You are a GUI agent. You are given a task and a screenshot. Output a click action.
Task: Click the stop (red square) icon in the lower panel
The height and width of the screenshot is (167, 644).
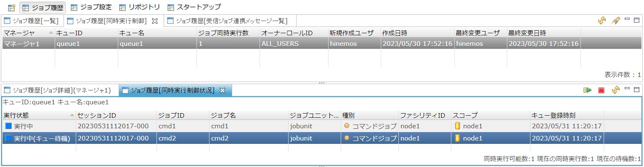602,90
